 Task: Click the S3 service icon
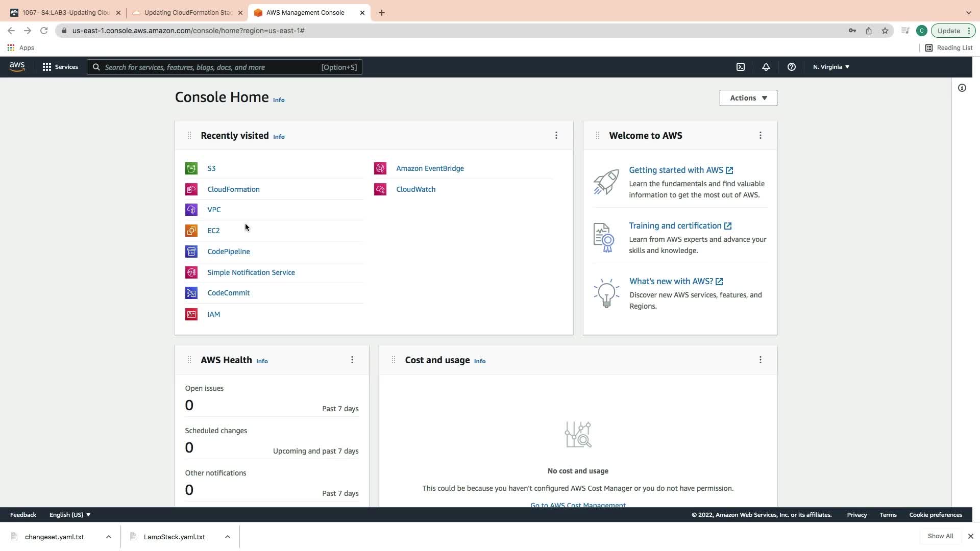191,168
